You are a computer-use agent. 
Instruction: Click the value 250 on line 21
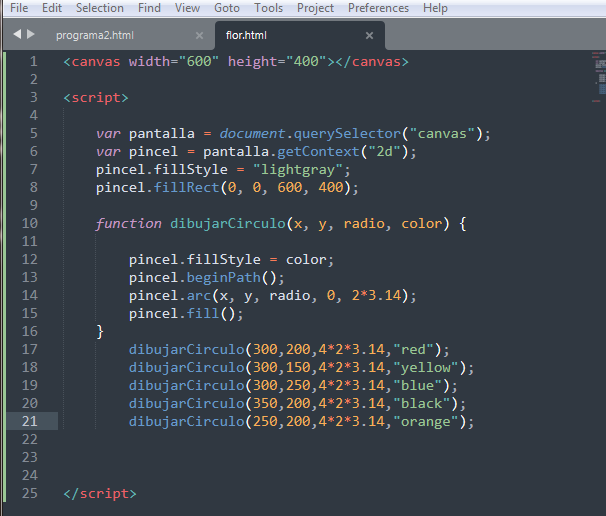click(265, 421)
